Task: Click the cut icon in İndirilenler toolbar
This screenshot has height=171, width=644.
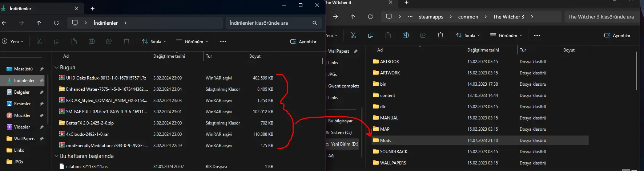Action: tap(39, 41)
